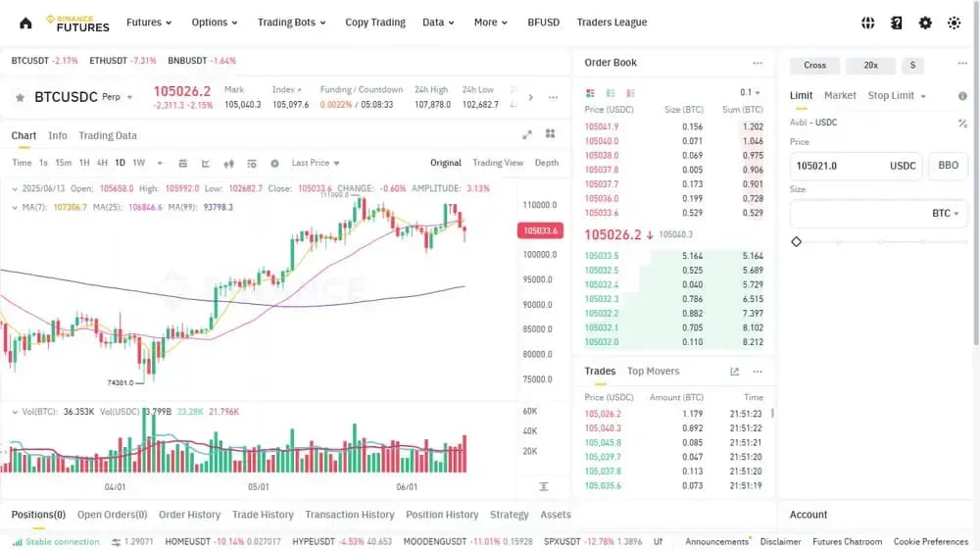Open the More menu dropdown
Viewport: 980px width, 551px height.
click(491, 23)
